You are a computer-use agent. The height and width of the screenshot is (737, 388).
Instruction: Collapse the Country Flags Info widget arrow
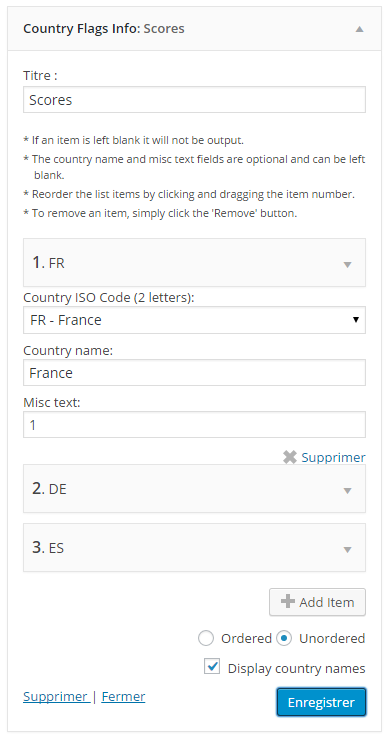[359, 29]
